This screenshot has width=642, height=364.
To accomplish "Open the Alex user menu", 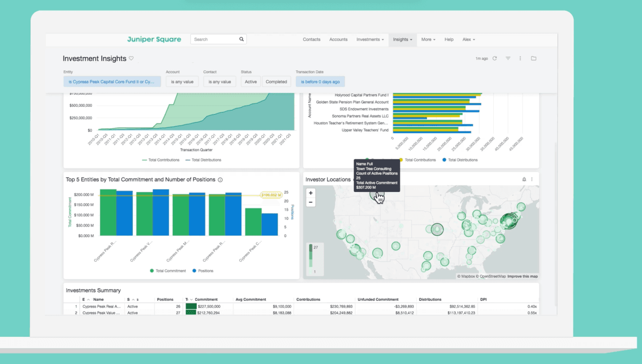I will tap(469, 40).
